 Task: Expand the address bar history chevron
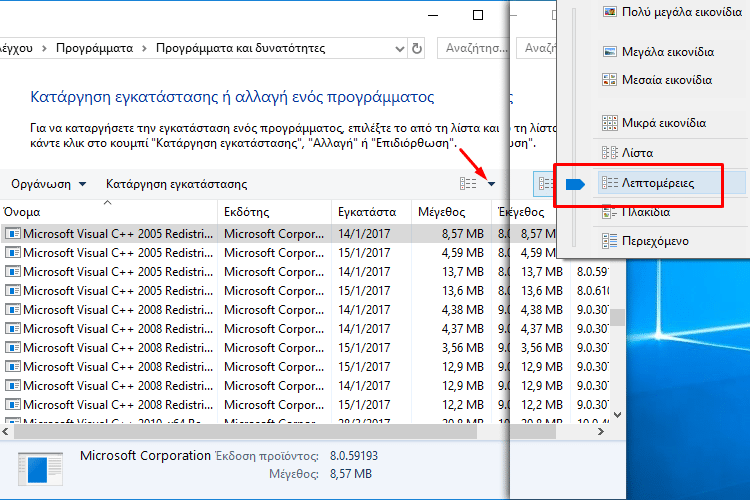click(400, 49)
